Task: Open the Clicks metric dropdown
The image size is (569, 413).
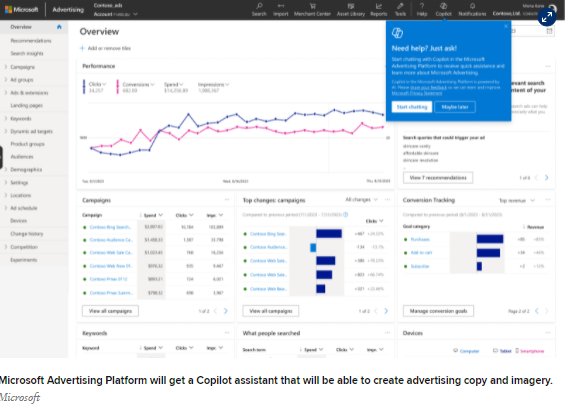Action: 98,84
